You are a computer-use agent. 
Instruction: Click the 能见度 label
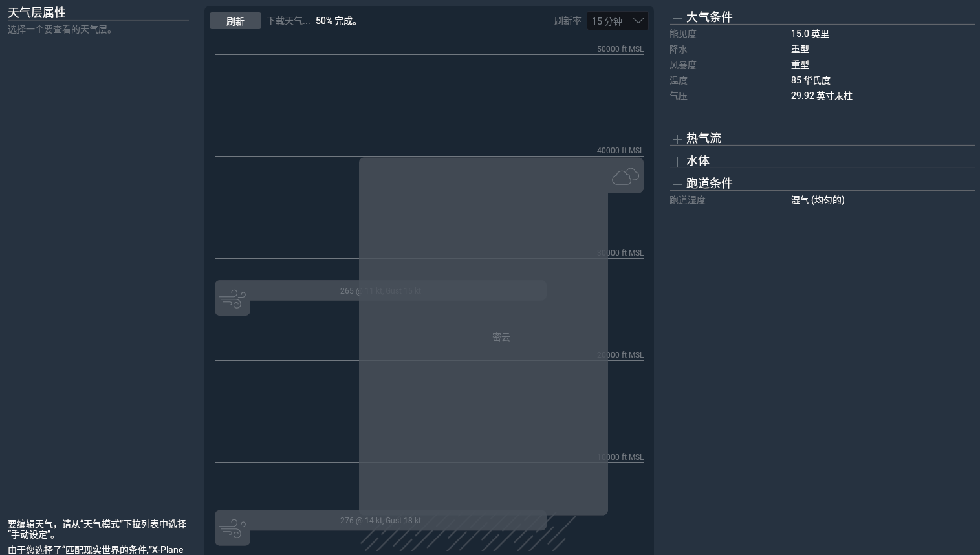click(683, 34)
